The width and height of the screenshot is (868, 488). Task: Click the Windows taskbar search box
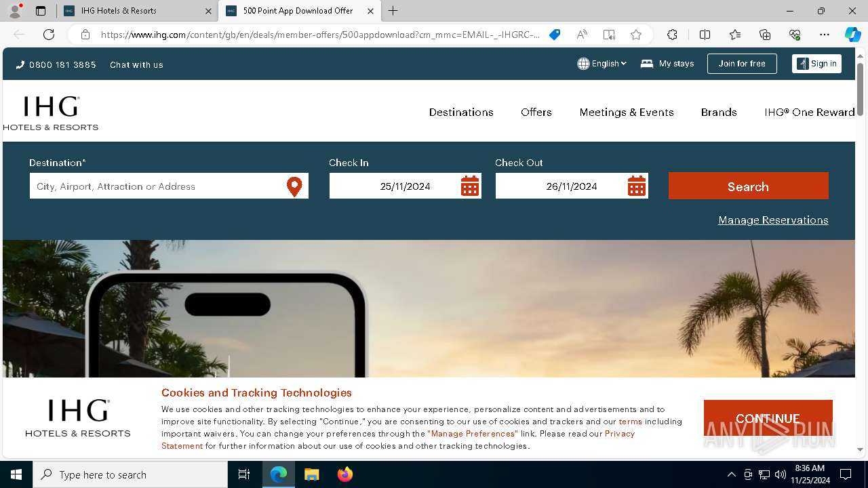(x=130, y=474)
